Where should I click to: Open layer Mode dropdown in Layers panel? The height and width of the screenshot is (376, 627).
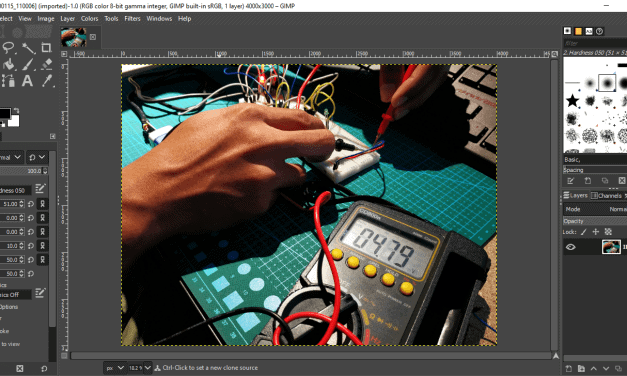pos(595,209)
